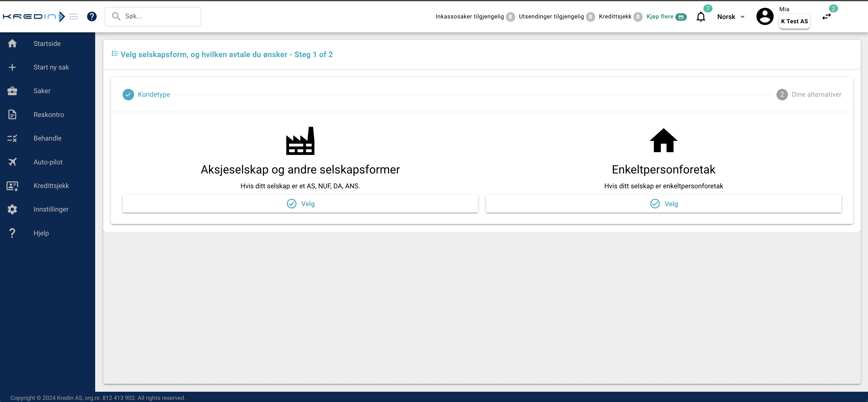Open Reskontro menu item
The height and width of the screenshot is (402, 868).
47,115
